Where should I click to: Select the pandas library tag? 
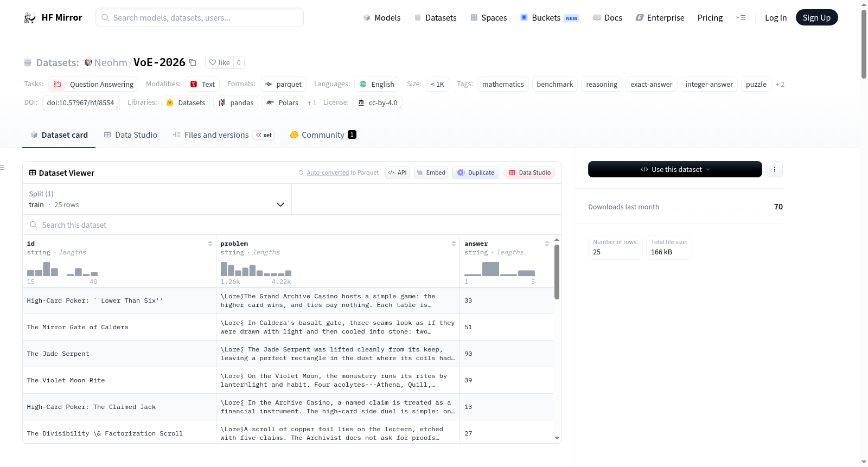[235, 103]
